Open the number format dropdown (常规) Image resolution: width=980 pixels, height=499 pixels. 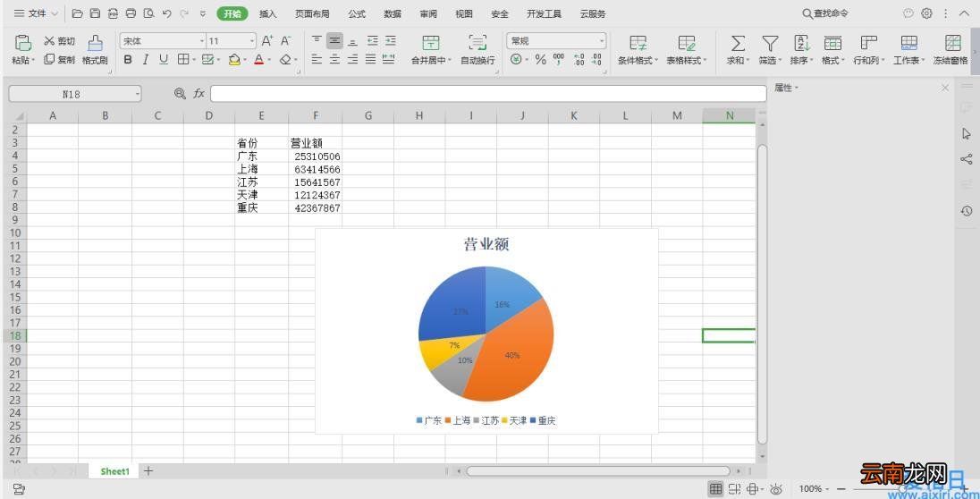pyautogui.click(x=602, y=41)
